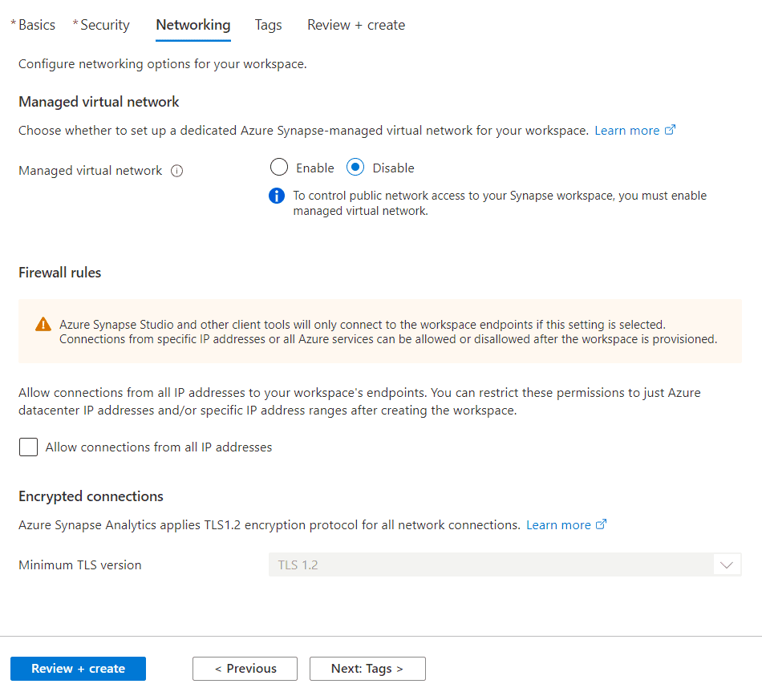Viewport: 762px width, 700px height.
Task: Go to the Tags tab
Action: [x=268, y=25]
